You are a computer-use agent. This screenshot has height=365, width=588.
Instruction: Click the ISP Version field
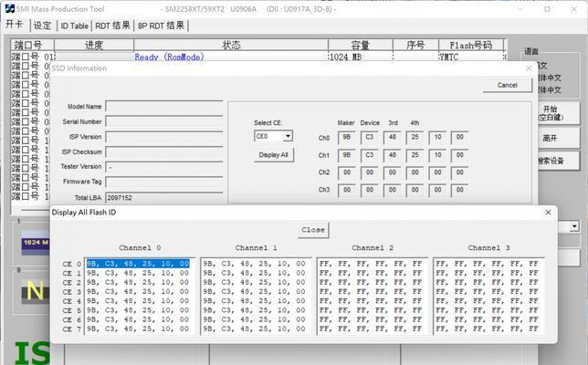point(164,137)
